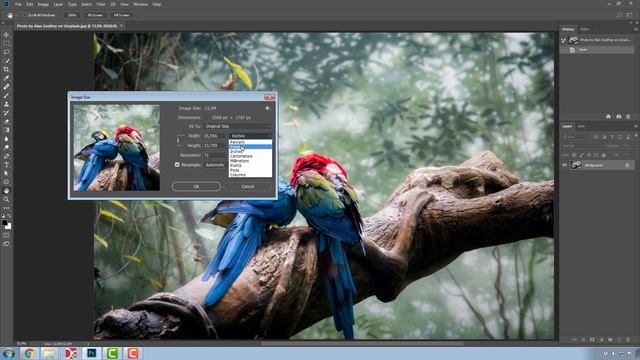Open the Fit To dropdown

coord(238,126)
